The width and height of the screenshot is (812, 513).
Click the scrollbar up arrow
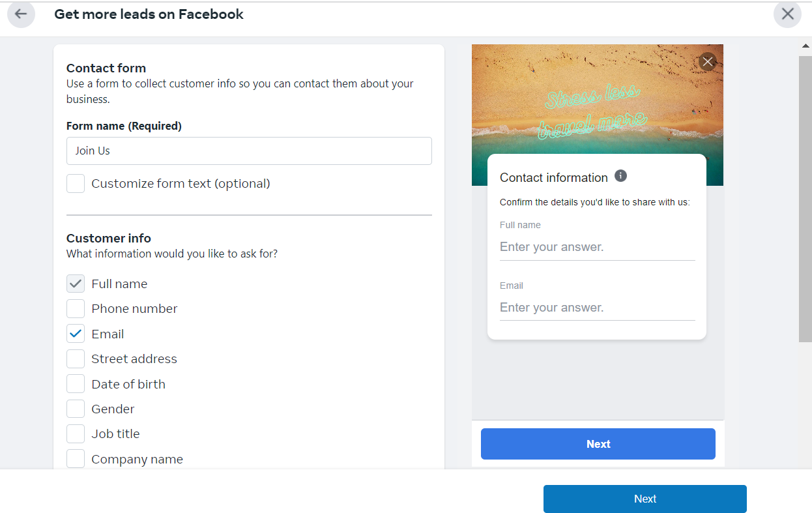click(x=805, y=46)
